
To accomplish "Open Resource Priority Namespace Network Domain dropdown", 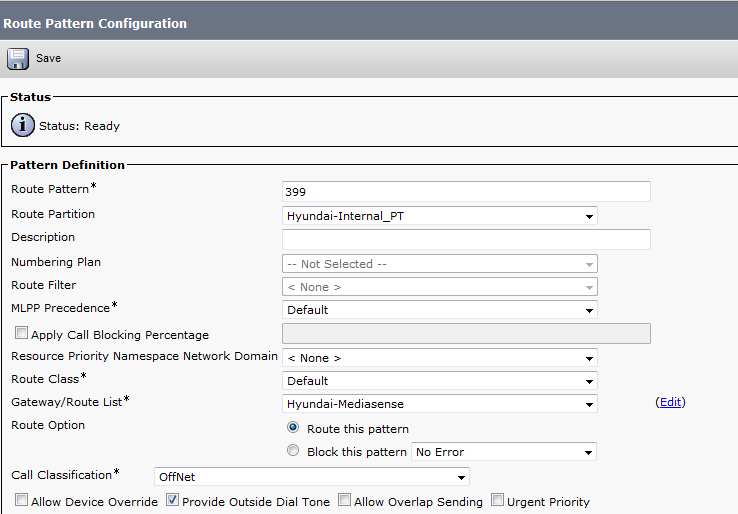I will 440,358.
